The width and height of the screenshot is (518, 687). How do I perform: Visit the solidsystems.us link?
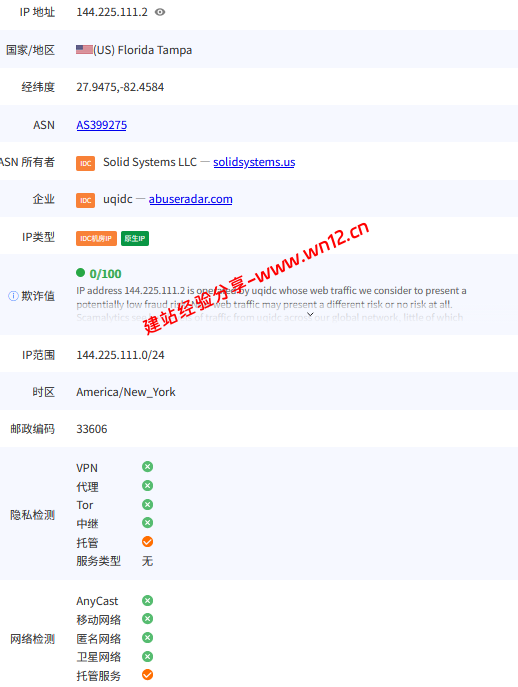click(x=254, y=162)
